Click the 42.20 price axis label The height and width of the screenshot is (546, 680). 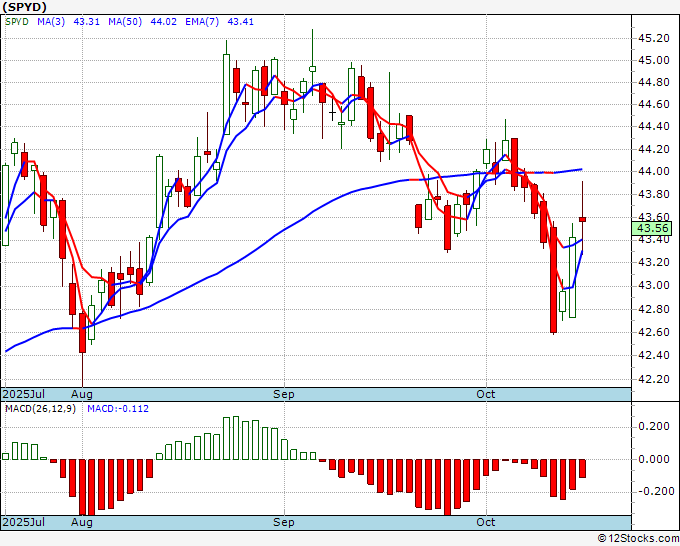(654, 379)
